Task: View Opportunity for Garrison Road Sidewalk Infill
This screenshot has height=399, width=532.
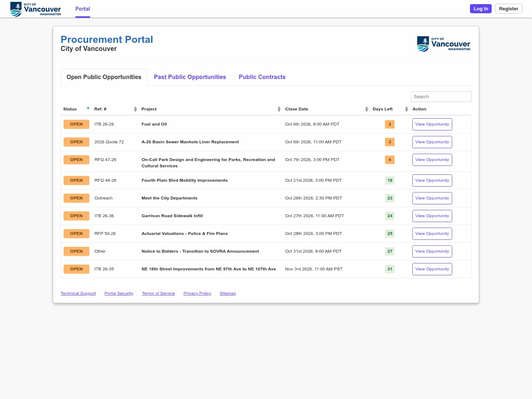Action: pos(432,216)
